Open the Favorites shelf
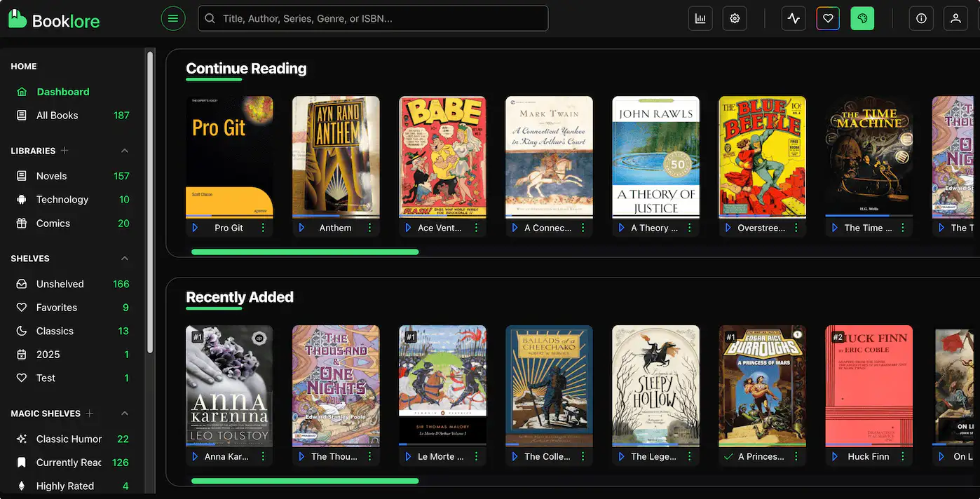The height and width of the screenshot is (499, 980). pyautogui.click(x=73, y=308)
